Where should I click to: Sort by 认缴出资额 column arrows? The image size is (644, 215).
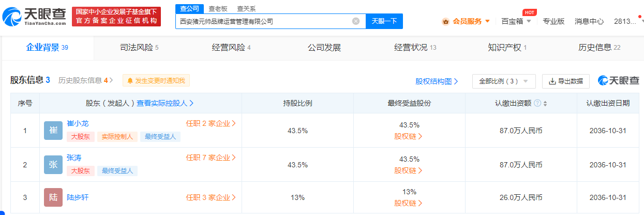point(545,103)
